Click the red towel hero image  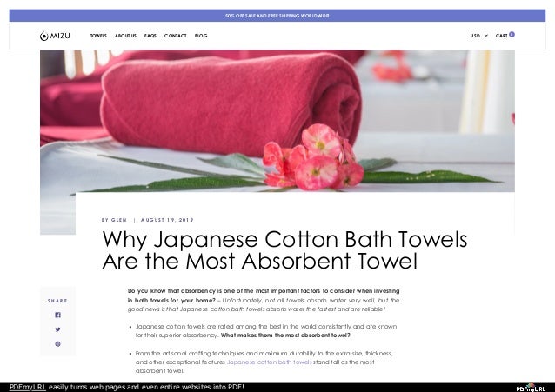click(x=277, y=122)
